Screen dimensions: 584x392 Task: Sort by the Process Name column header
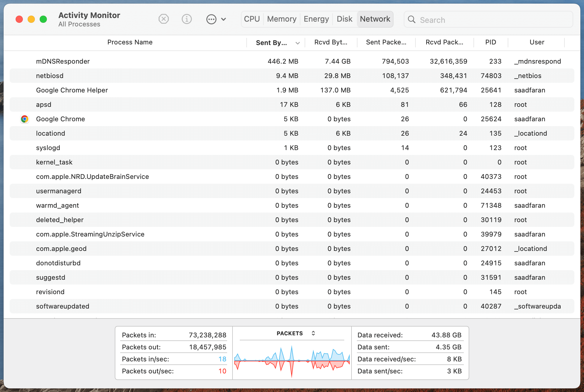[130, 42]
